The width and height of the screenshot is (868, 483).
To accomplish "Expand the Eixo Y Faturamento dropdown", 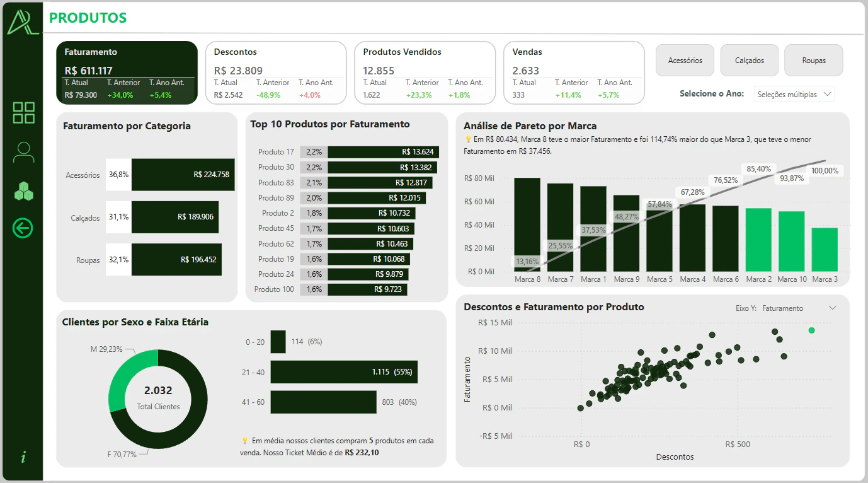I will click(x=800, y=308).
